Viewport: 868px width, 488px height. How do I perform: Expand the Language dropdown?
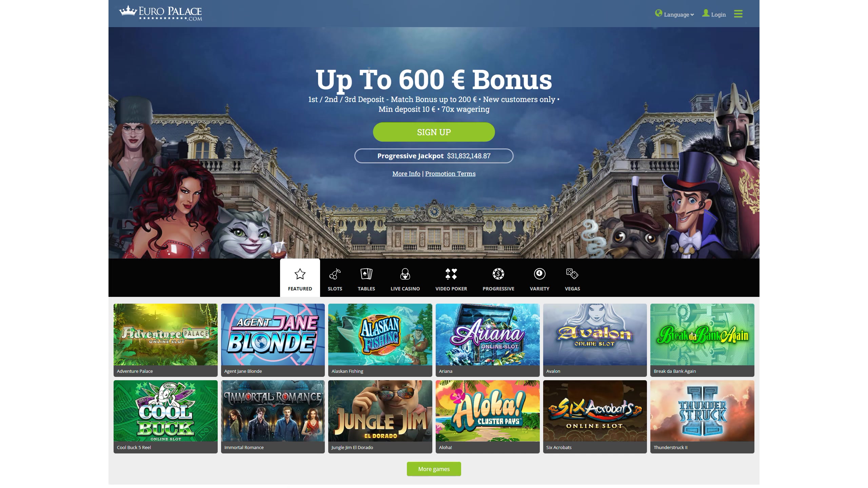pyautogui.click(x=674, y=14)
